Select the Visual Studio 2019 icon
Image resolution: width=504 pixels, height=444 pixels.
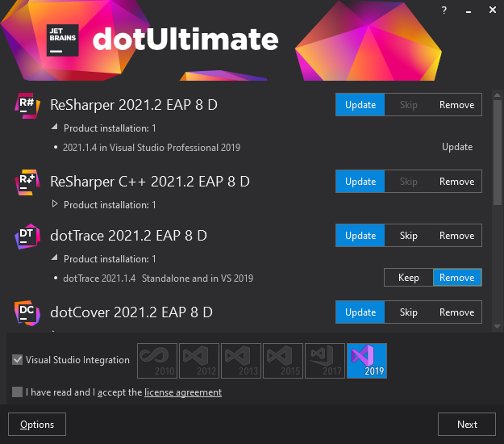click(367, 360)
